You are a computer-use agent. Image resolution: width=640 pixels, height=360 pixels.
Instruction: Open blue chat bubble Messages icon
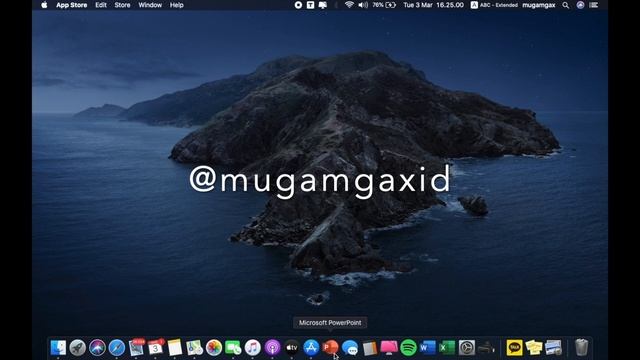coord(350,348)
